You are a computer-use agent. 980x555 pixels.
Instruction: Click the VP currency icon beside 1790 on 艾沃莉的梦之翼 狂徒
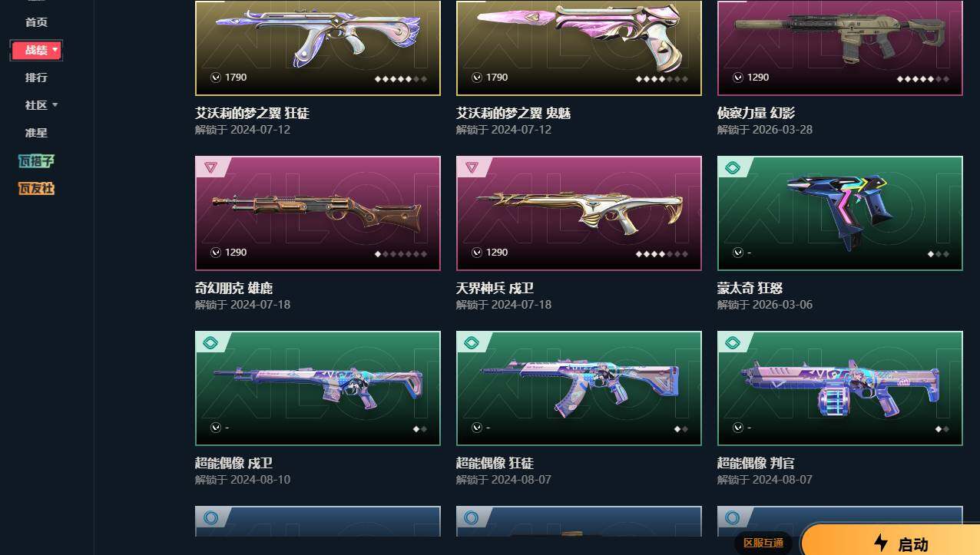(x=216, y=78)
